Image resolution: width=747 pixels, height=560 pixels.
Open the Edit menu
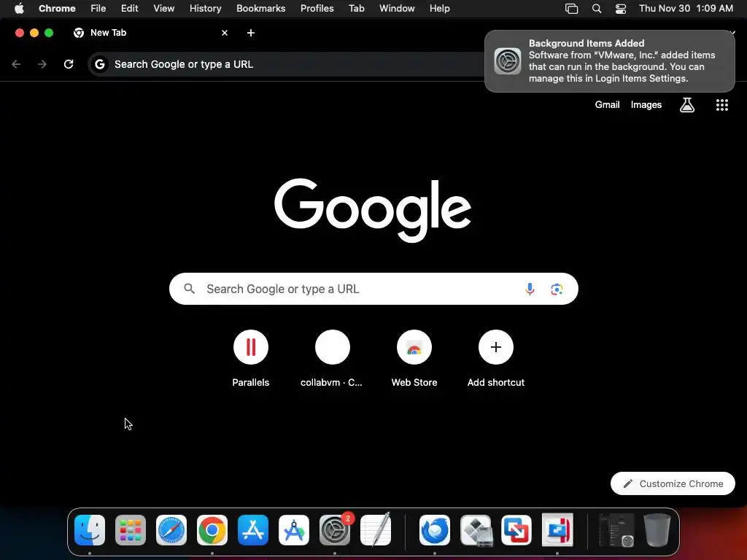pos(130,9)
